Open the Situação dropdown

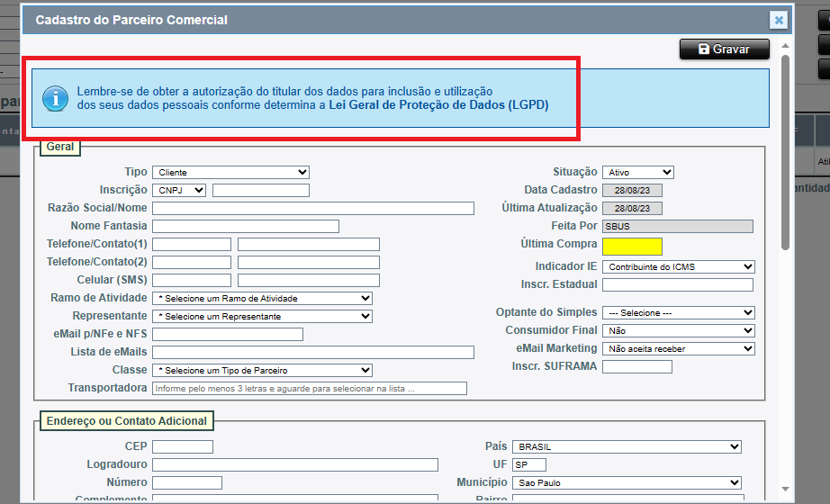637,172
